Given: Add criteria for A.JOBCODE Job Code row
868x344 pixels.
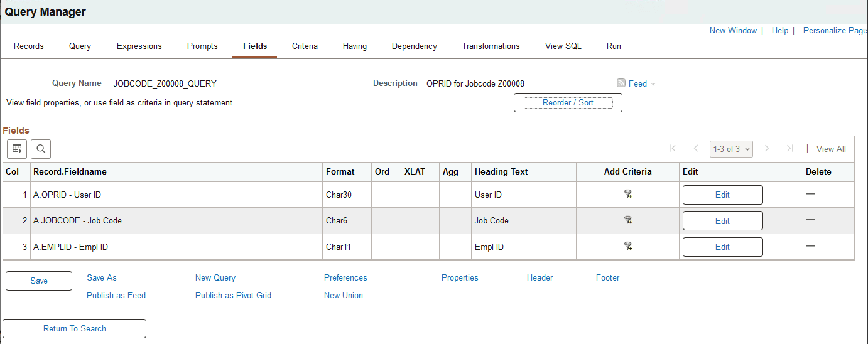Looking at the screenshot, I should [627, 220].
